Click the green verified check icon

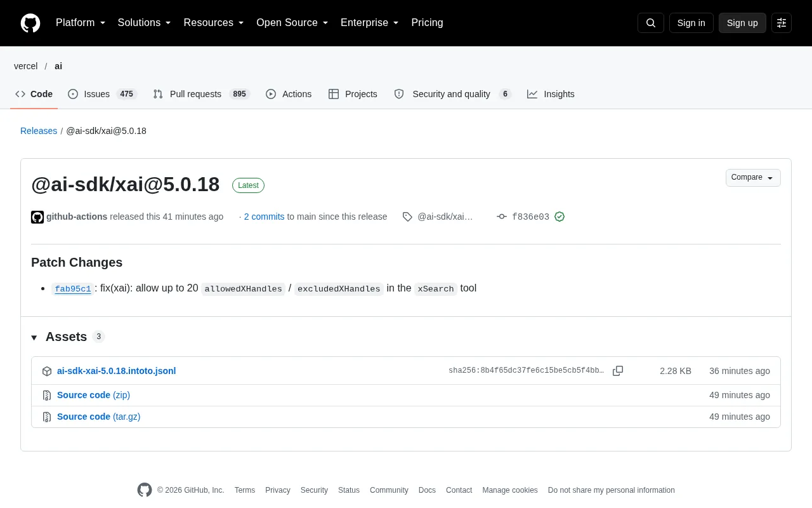pyautogui.click(x=560, y=217)
